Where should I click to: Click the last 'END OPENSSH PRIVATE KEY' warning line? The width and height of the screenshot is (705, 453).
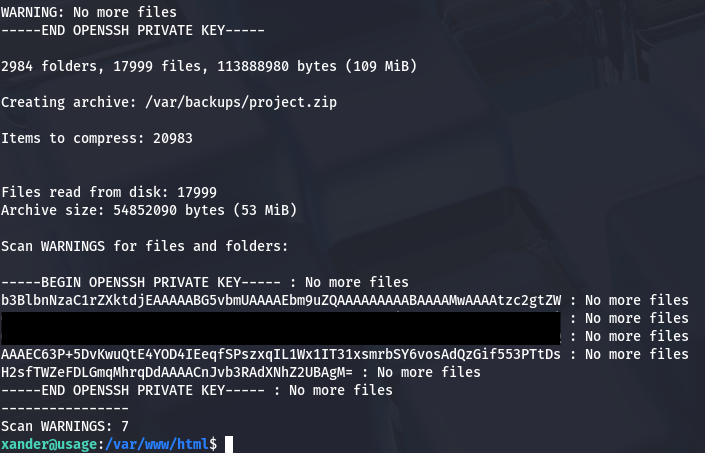pyautogui.click(x=197, y=390)
